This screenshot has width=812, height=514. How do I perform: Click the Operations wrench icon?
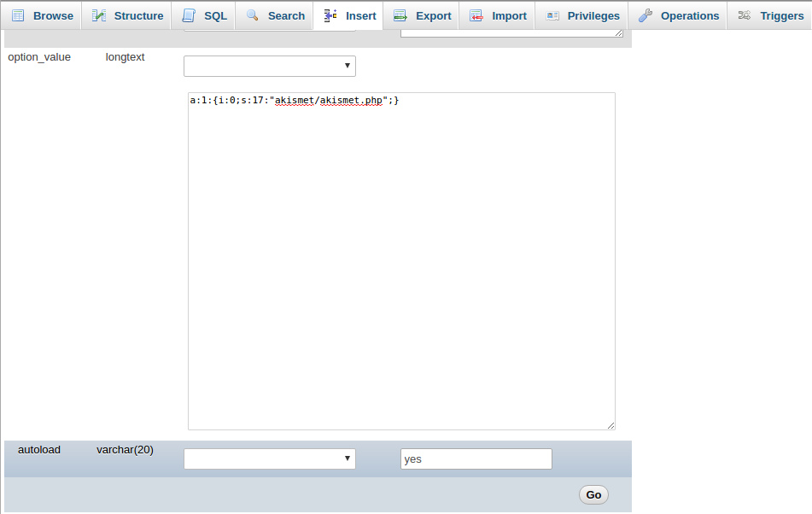pos(645,15)
